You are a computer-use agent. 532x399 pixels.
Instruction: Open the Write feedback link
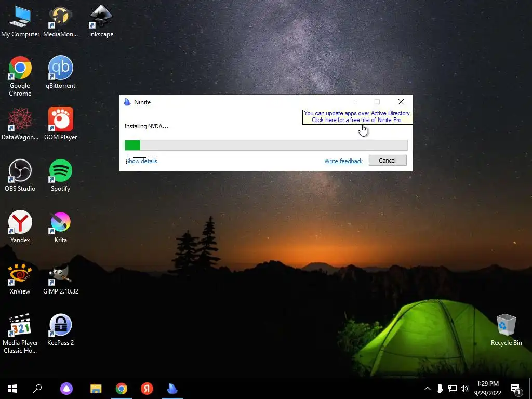coord(343,161)
